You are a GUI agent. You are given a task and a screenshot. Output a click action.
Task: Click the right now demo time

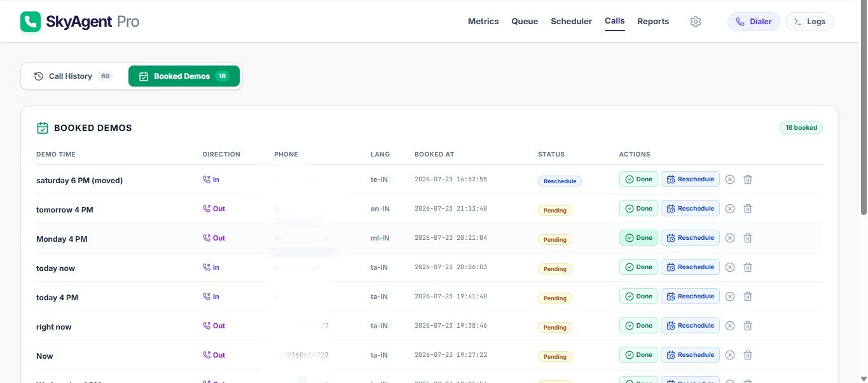(54, 327)
